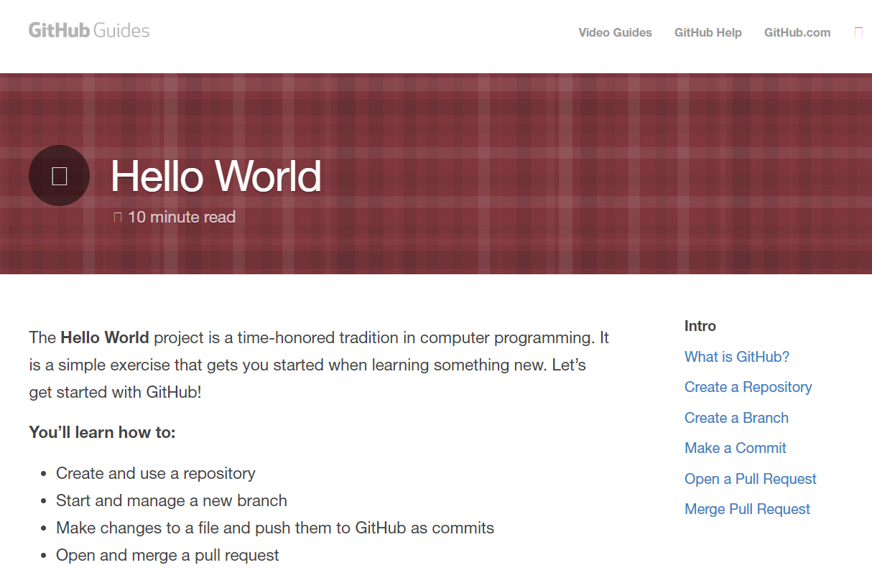
Task: Click the GitHub Guides logo
Action: [x=88, y=29]
